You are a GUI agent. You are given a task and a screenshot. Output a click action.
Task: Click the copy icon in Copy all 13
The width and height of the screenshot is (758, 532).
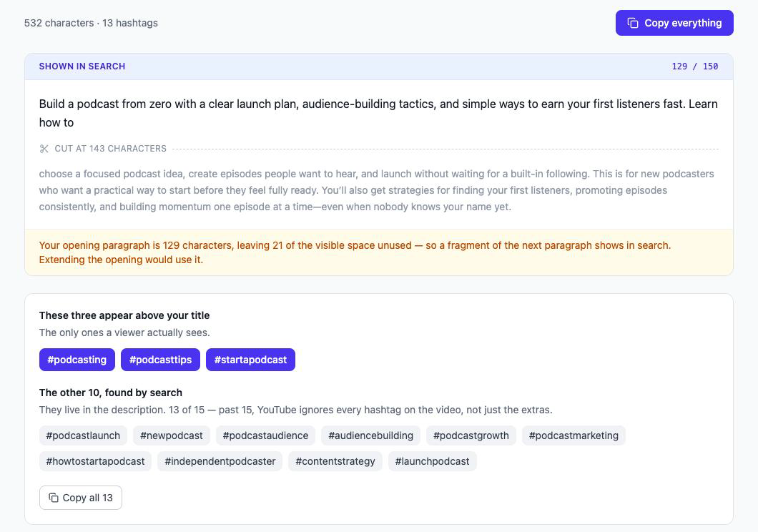pyautogui.click(x=54, y=498)
